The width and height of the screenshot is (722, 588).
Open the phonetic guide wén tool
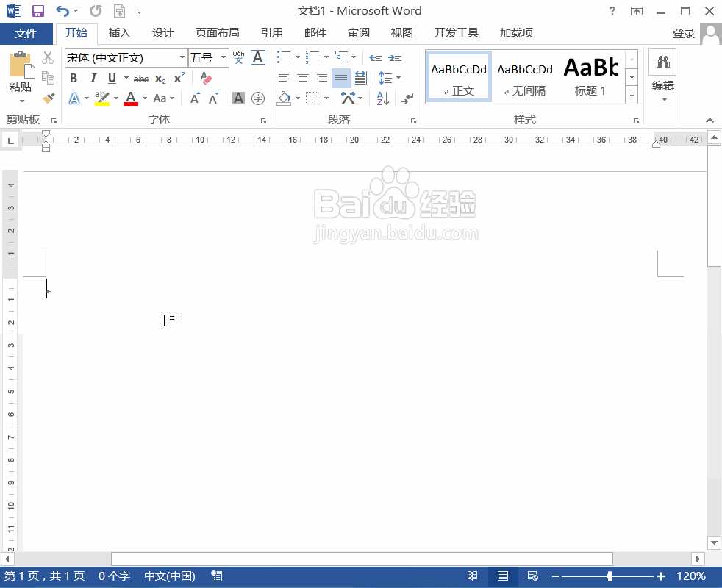238,57
